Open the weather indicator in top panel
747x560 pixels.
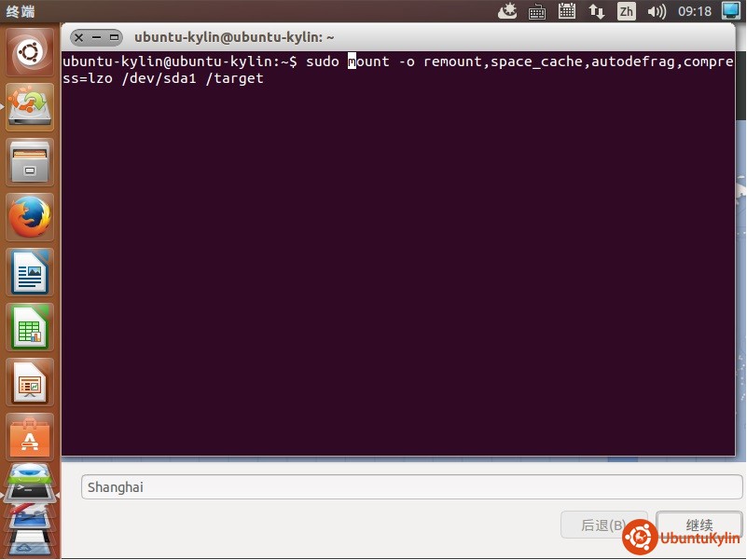[x=507, y=12]
